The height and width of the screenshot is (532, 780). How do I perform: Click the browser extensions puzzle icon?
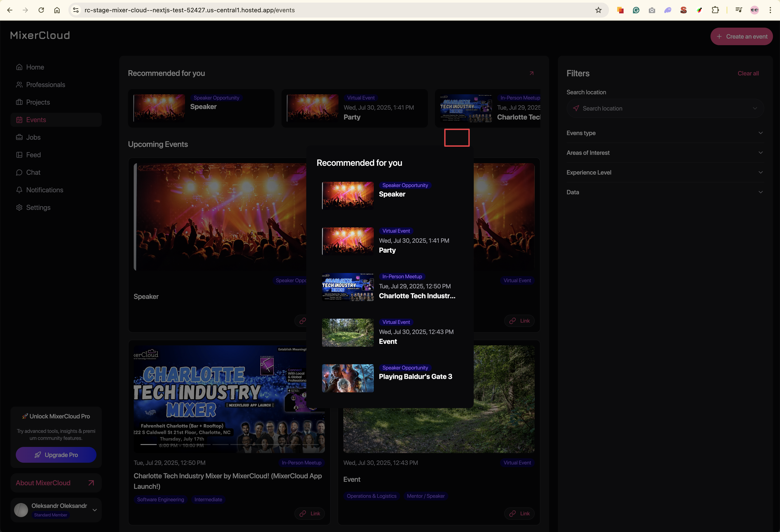(715, 10)
